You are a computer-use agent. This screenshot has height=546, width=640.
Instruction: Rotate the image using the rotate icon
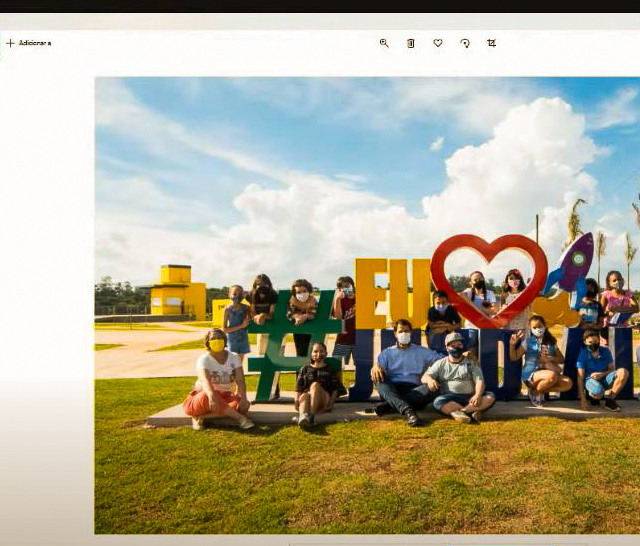pos(465,43)
